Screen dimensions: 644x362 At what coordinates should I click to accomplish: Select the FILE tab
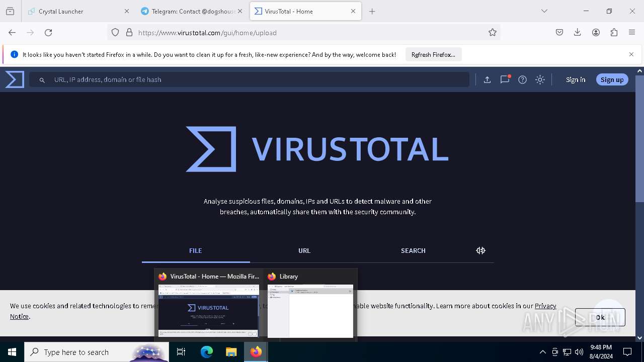tap(196, 250)
